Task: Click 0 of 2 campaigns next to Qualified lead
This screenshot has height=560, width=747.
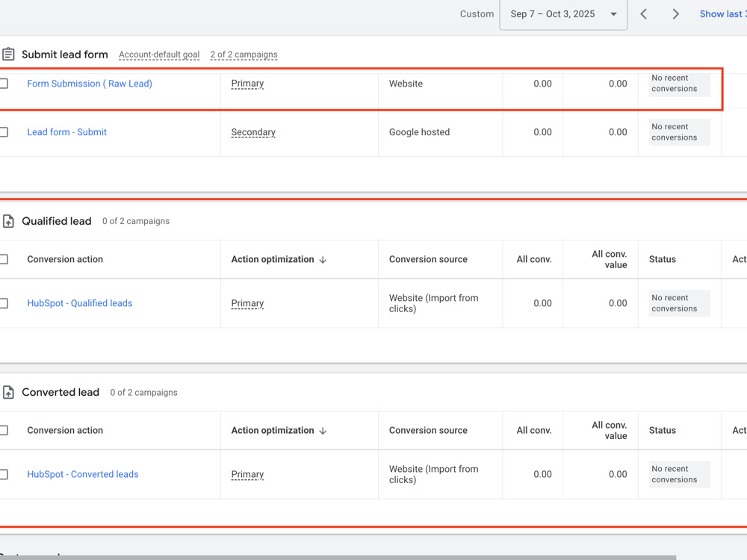Action: coord(136,222)
